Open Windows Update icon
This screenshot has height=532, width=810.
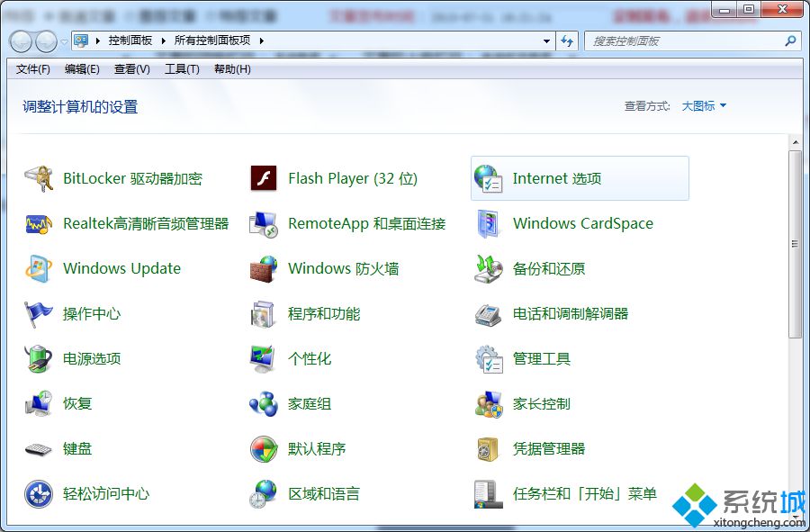39,268
